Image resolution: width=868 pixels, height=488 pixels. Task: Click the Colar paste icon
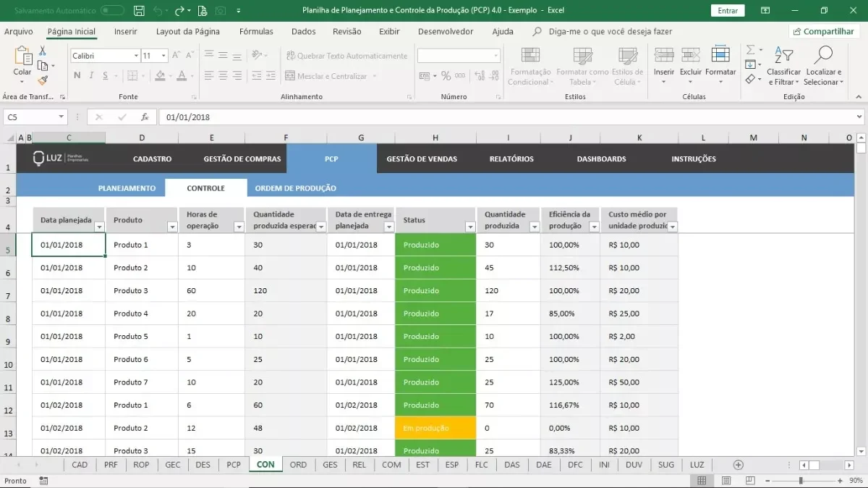[x=22, y=56]
